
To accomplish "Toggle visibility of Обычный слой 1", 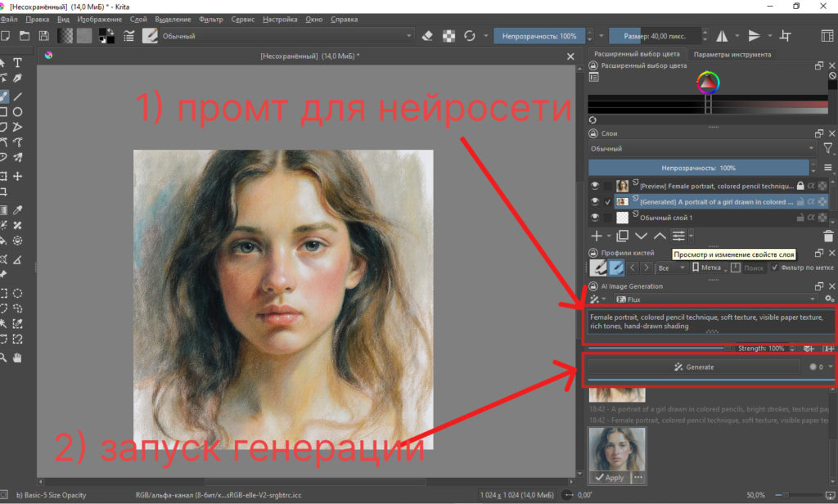I will pos(594,218).
